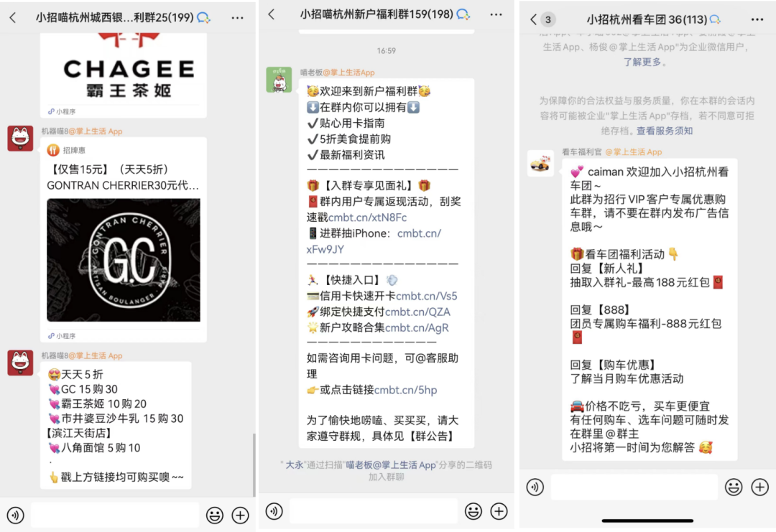Image resolution: width=776 pixels, height=532 pixels.
Task: Tap text 八角面馆 5购10
Action: (x=101, y=448)
